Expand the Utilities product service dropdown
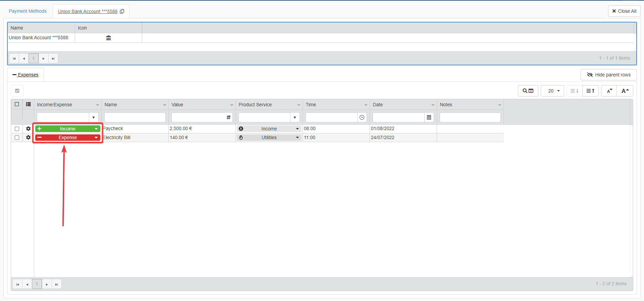644x301 pixels. (x=297, y=137)
